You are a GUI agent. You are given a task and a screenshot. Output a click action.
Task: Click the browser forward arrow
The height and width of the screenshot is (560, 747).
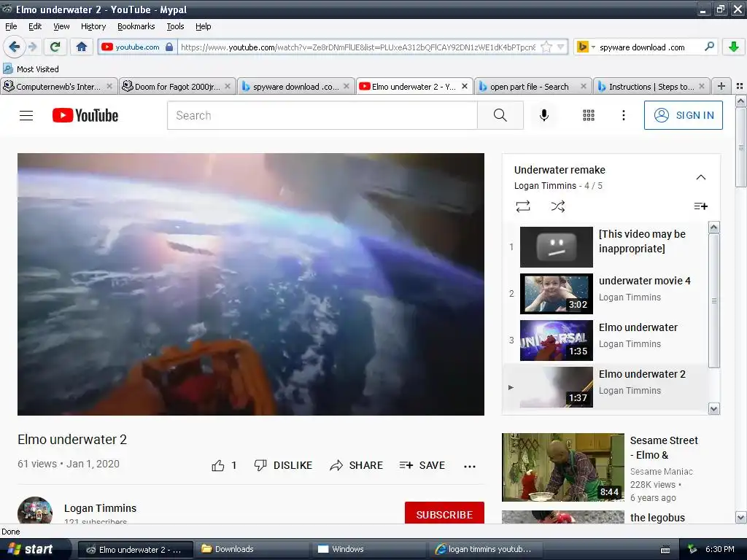coord(33,47)
